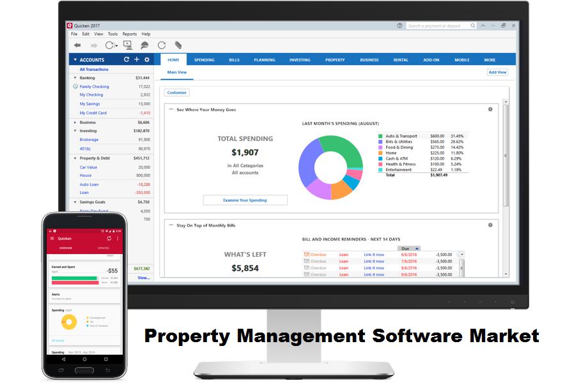Click the View... link under net worth
The width and height of the screenshot is (588, 383).
point(144,278)
